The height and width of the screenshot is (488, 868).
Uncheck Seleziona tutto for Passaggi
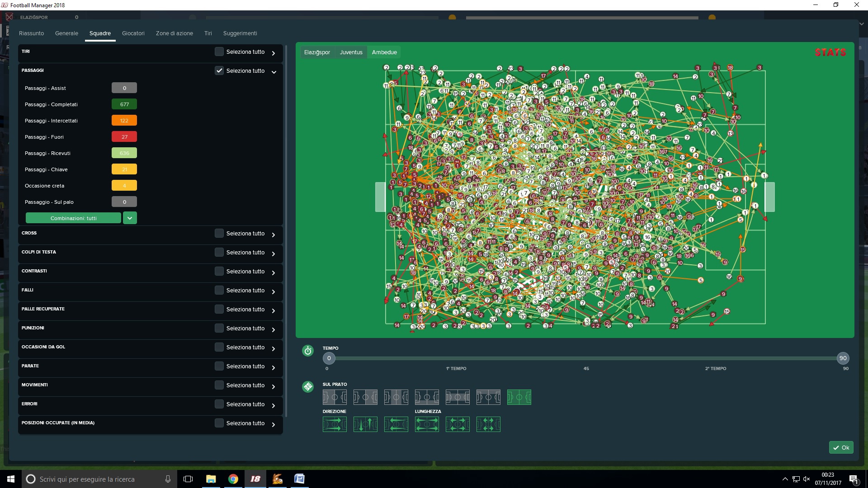(219, 71)
